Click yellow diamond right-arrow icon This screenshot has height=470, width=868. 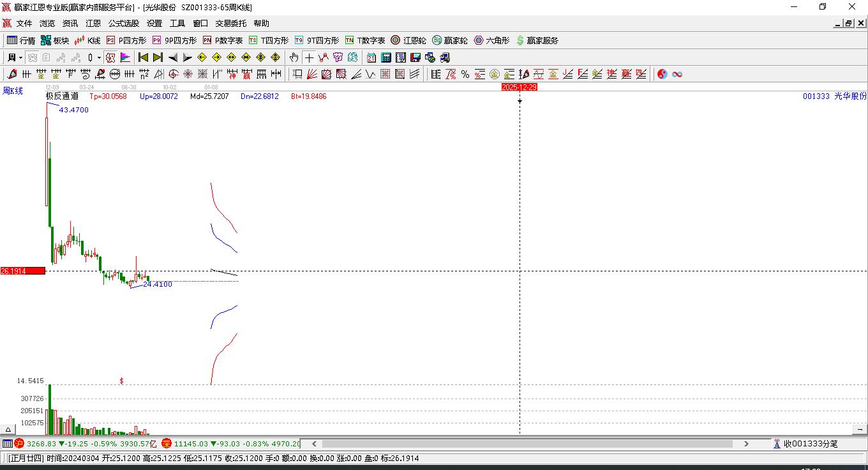pos(216,57)
